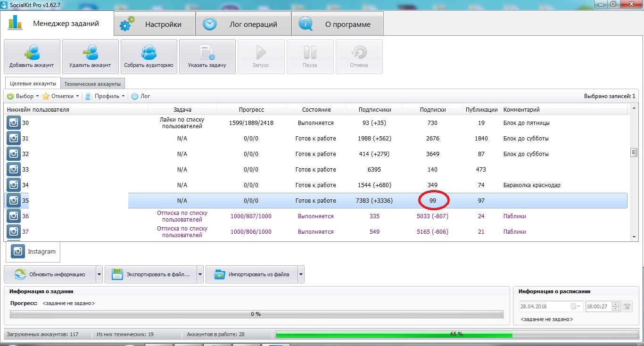Click progress cell 1000/806/1000
This screenshot has height=346, width=644.
pos(251,231)
